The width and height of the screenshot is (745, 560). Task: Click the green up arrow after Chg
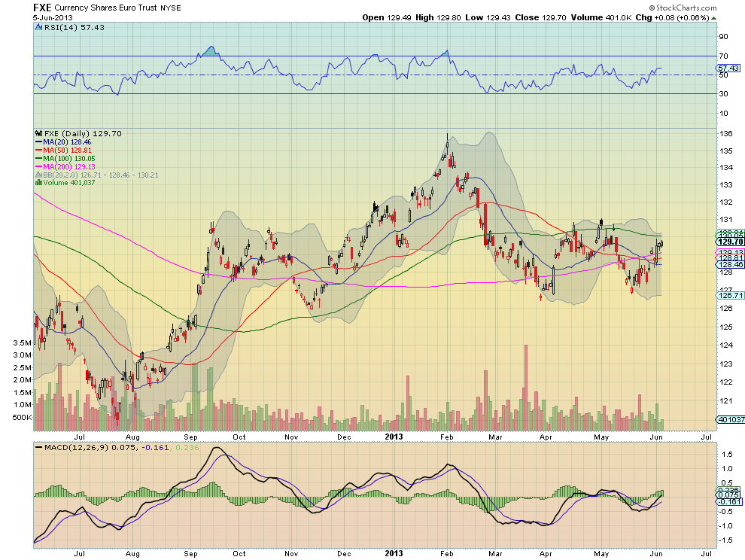[713, 18]
